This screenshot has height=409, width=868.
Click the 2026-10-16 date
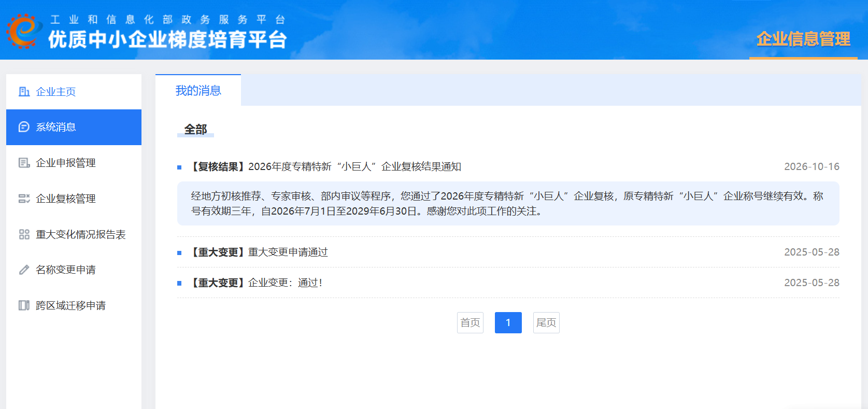click(x=812, y=166)
